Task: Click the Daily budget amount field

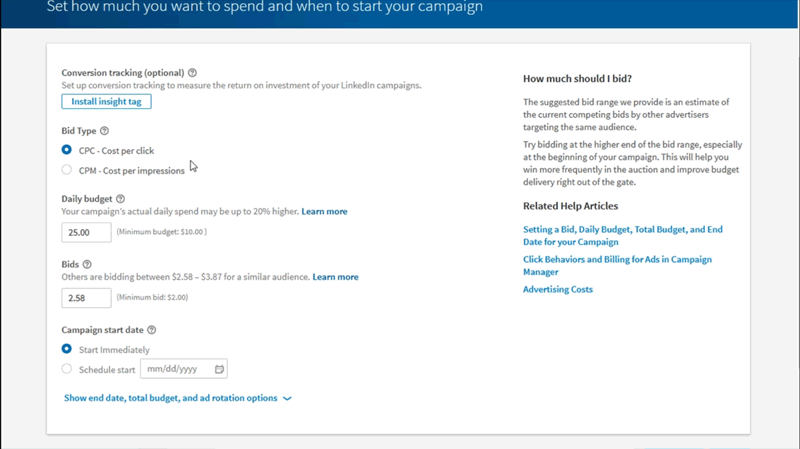Action: coord(86,232)
